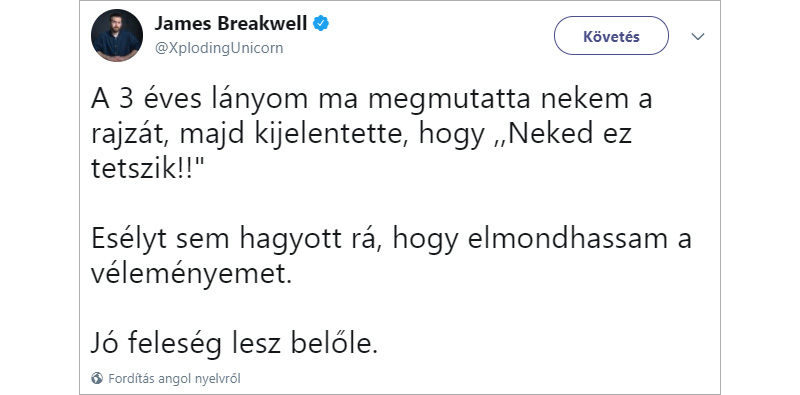Screen dimensions: 800x395
Task: Follow the account with Követés button
Action: [x=611, y=36]
